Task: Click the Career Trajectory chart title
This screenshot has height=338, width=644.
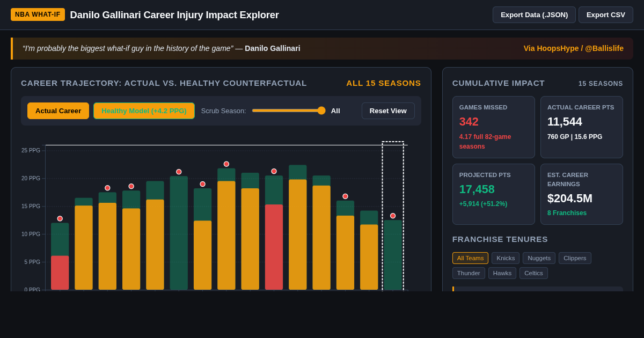Action: (x=164, y=83)
